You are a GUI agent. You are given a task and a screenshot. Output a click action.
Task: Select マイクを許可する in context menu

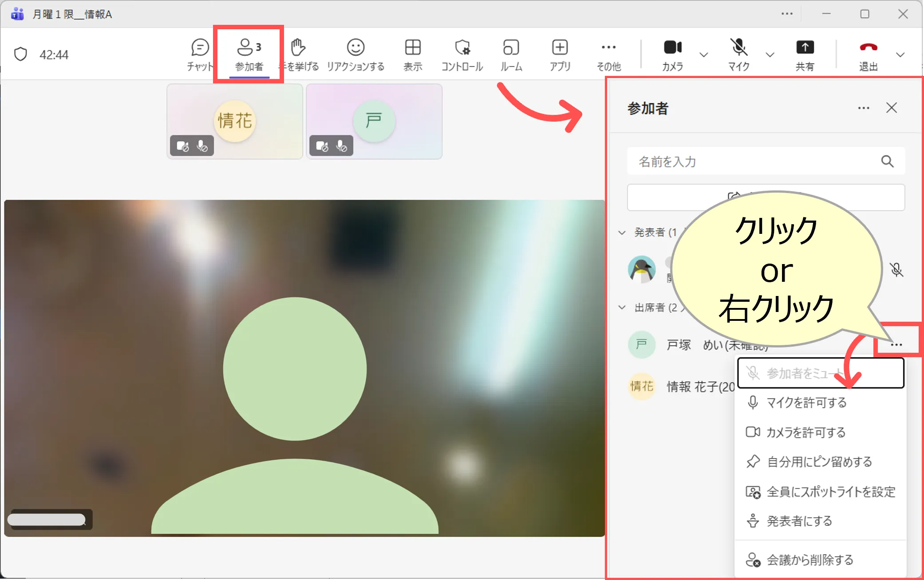[x=806, y=402]
